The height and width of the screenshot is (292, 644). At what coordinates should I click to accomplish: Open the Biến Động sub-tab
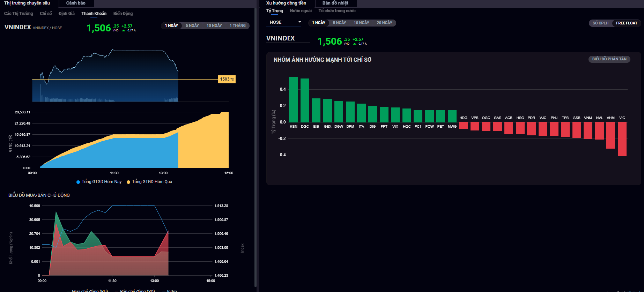123,14
